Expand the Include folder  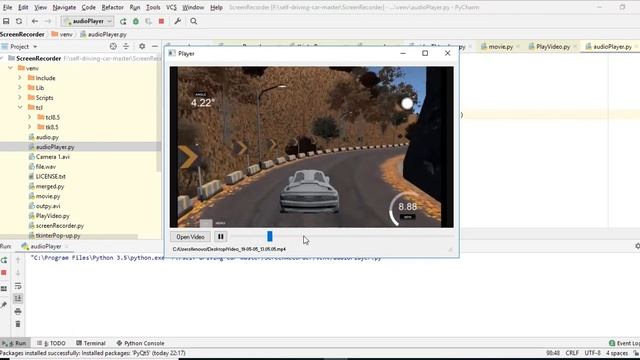(20, 78)
